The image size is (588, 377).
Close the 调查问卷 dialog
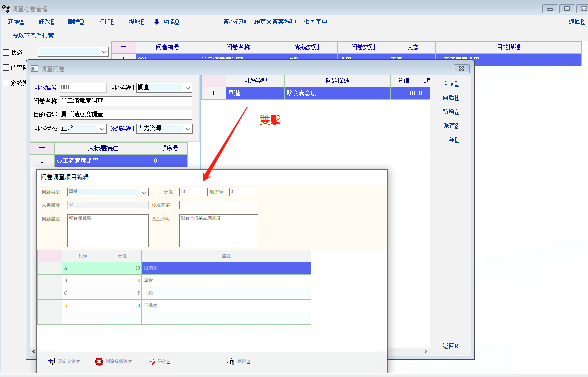point(461,69)
